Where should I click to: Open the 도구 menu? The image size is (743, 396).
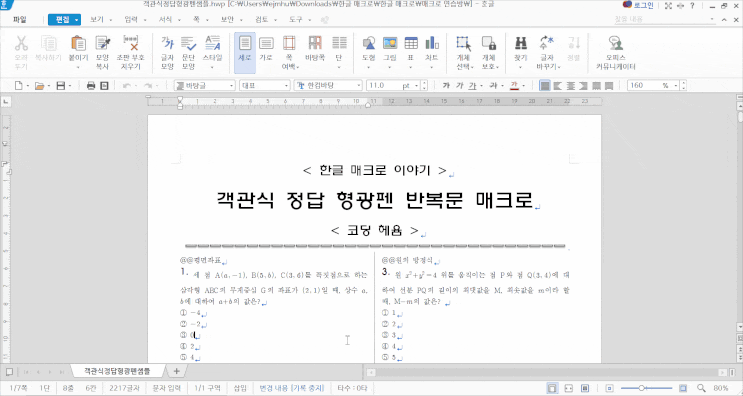[x=295, y=19]
